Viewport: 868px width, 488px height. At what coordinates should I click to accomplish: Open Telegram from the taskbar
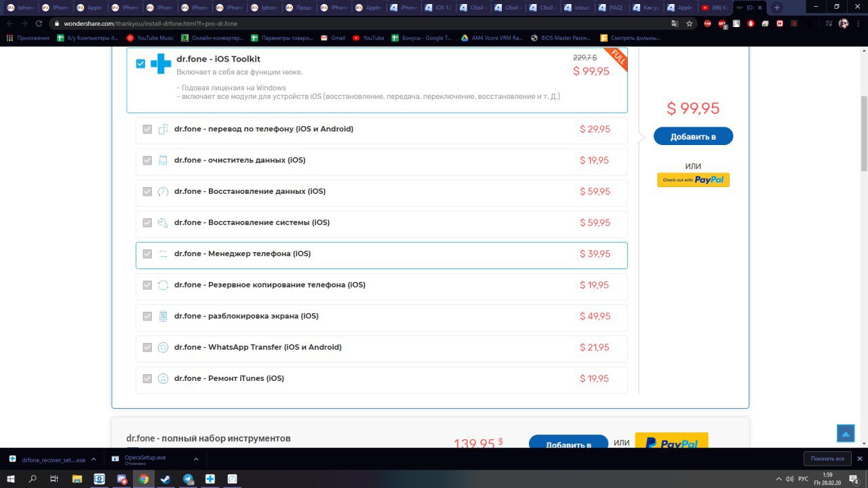click(x=188, y=479)
